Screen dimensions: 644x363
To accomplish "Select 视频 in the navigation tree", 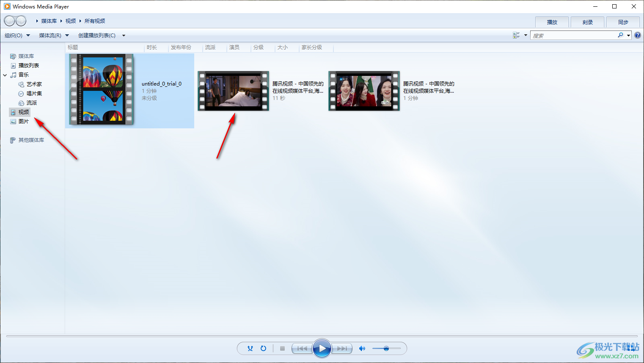I will tap(24, 112).
